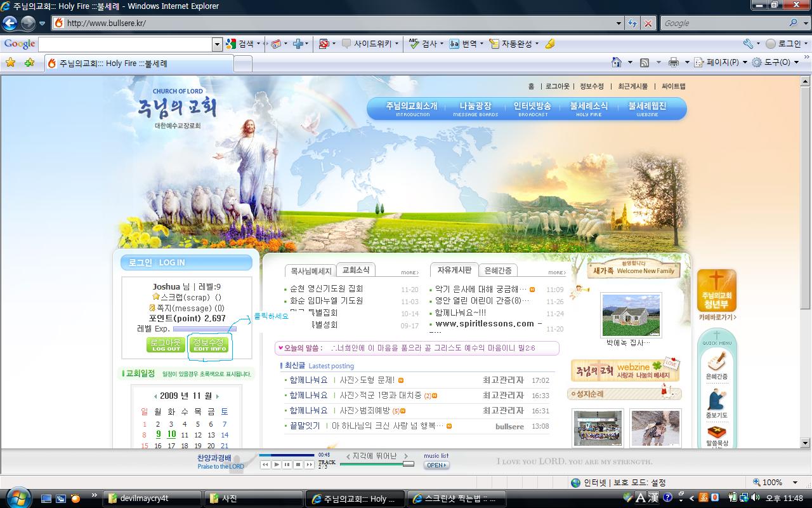This screenshot has height=508, width=812.
Task: Click the RSS feeds icon
Action: (645, 62)
